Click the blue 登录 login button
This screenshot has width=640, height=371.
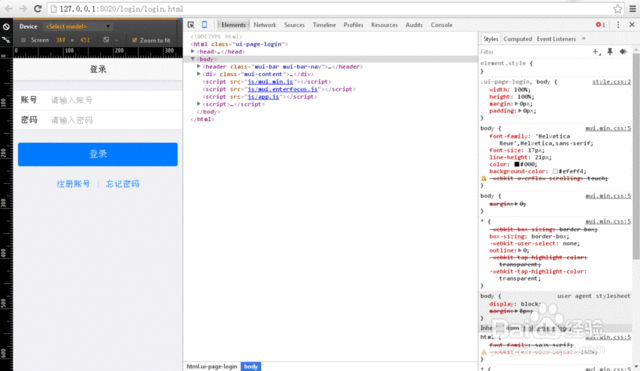[x=98, y=154]
